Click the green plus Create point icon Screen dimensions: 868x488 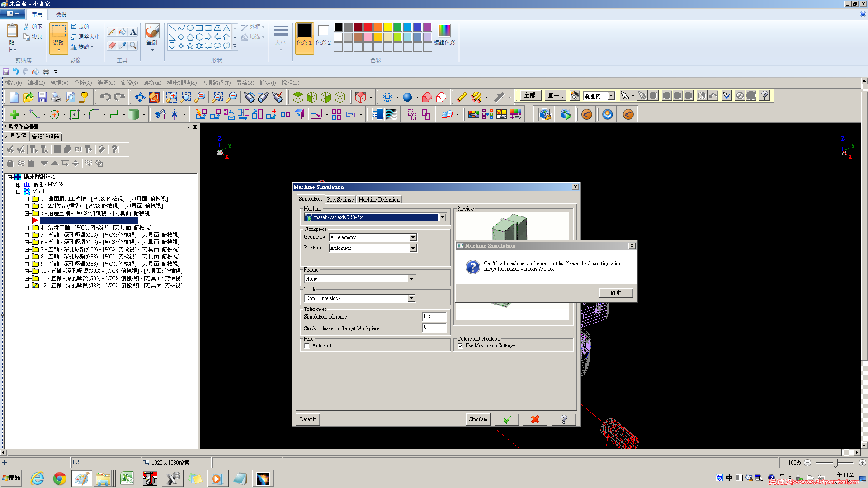(14, 114)
